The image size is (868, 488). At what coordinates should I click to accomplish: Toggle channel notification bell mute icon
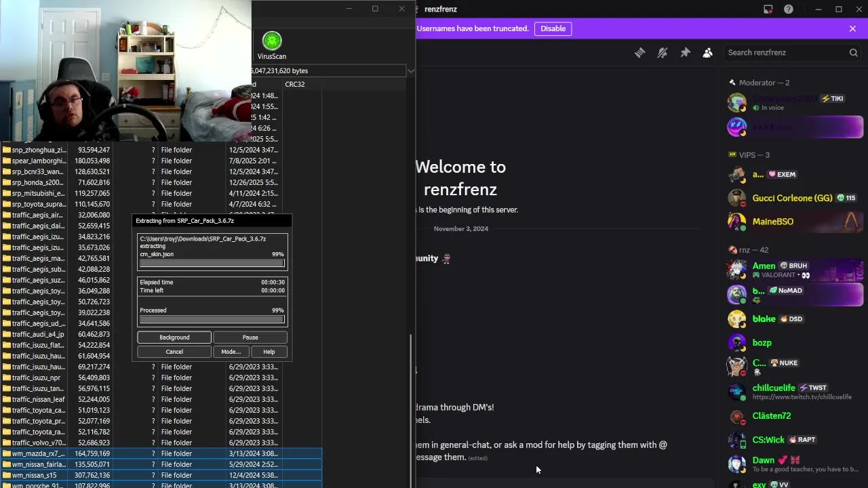pyautogui.click(x=663, y=52)
